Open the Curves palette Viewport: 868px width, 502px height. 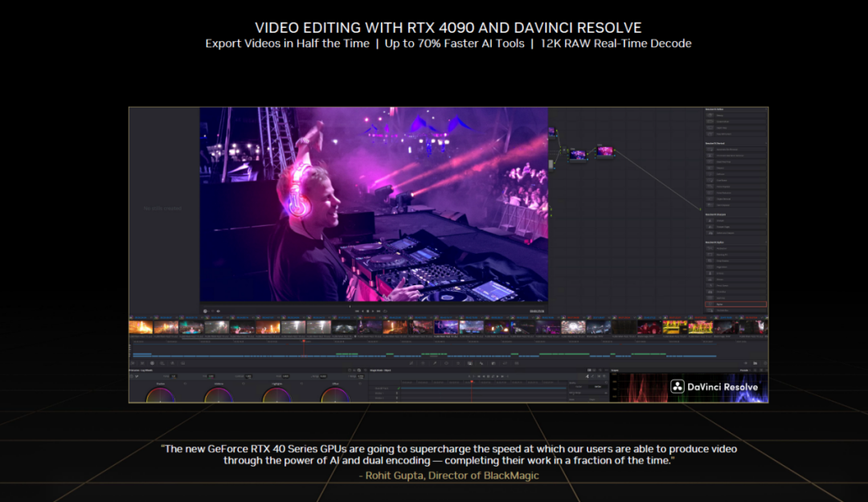(x=411, y=363)
